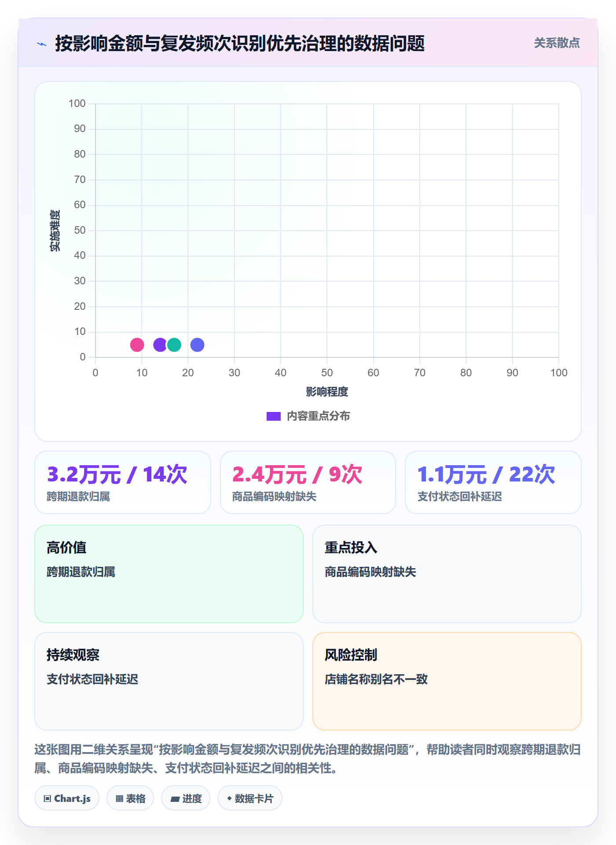Click 店铺名称别名不一致 in the 风险控制 card

click(x=376, y=679)
